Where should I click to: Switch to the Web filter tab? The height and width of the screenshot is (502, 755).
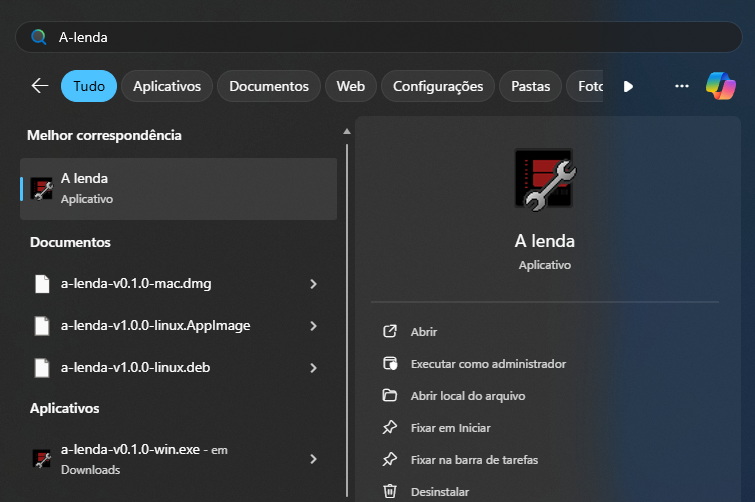[x=351, y=86]
